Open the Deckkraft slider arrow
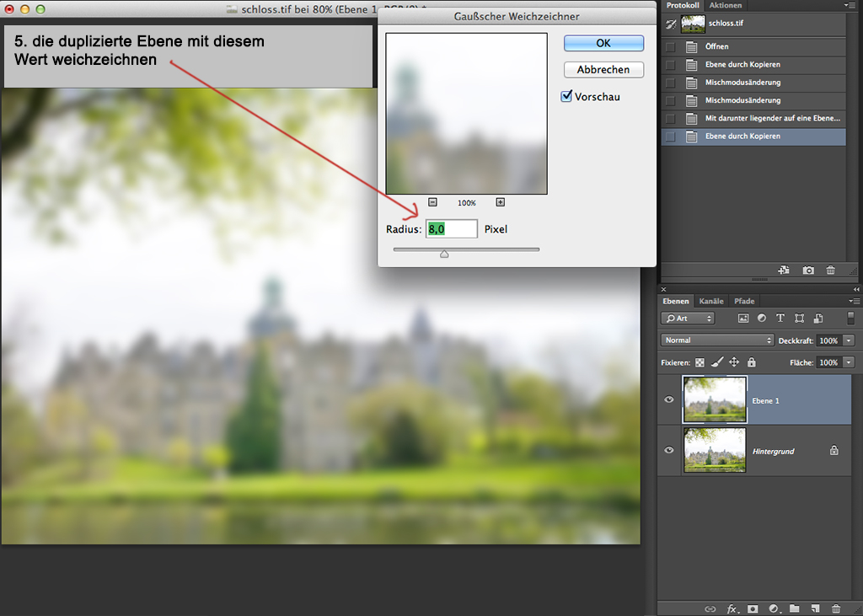 click(849, 340)
